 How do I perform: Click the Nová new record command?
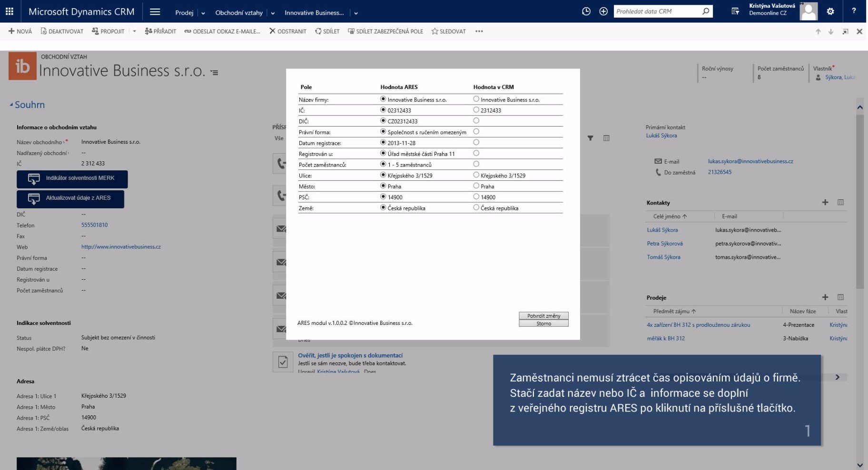20,31
